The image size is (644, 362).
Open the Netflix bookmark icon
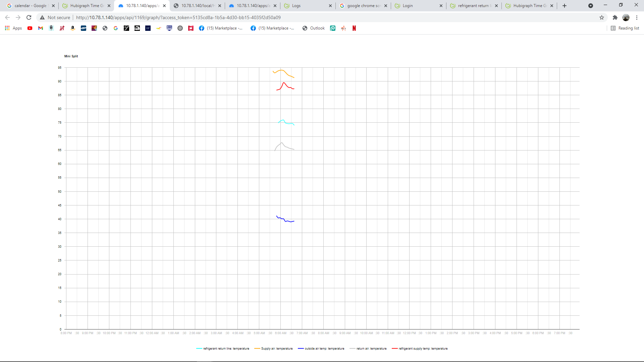coord(354,28)
